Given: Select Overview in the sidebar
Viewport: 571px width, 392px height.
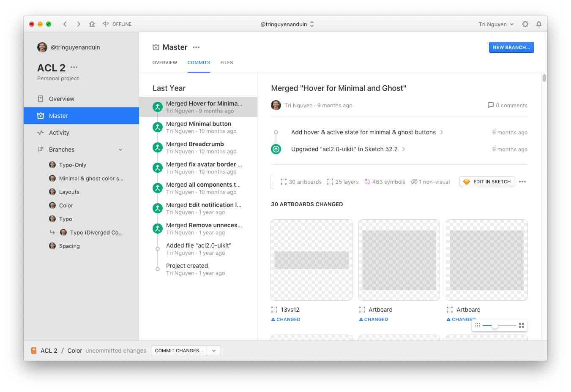Looking at the screenshot, I should tap(81, 99).
